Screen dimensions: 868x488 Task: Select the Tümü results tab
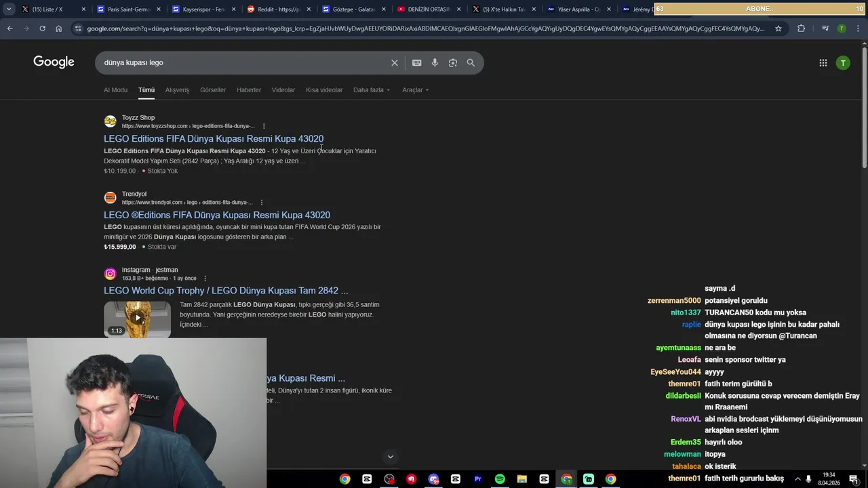(146, 90)
